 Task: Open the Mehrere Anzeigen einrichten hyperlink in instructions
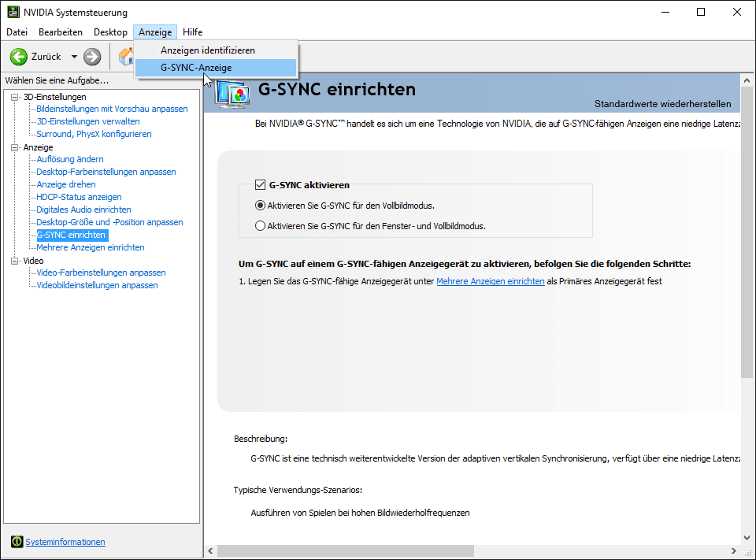point(491,281)
